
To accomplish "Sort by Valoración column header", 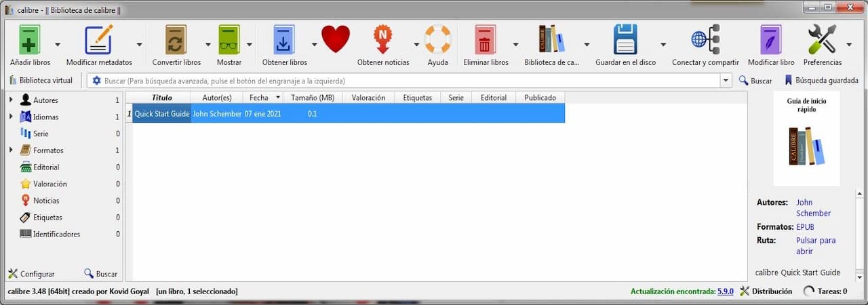I will (x=368, y=98).
